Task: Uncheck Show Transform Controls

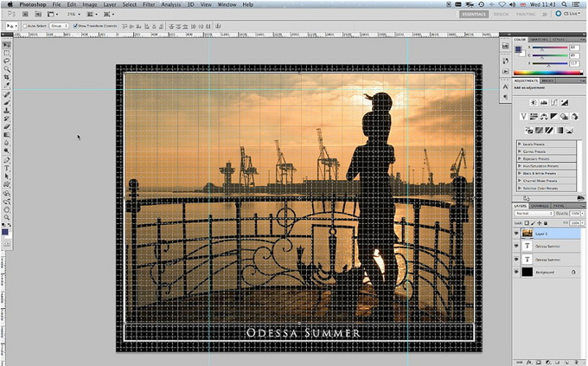Action: pos(75,26)
